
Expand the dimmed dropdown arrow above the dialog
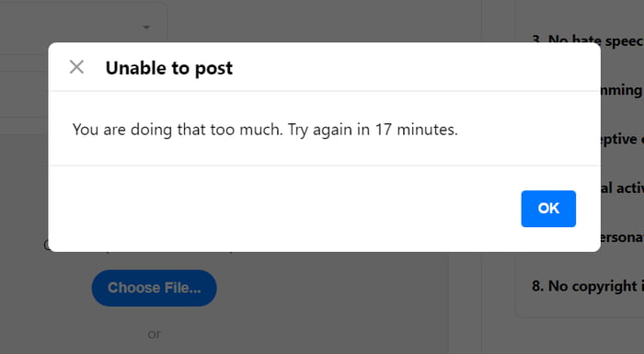tap(146, 28)
